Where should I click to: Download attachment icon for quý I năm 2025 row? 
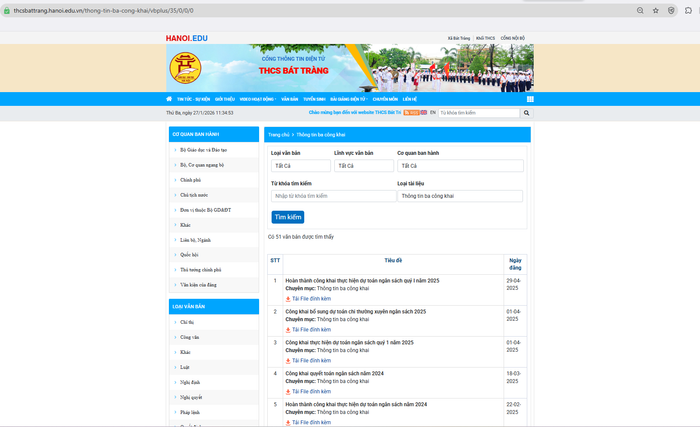(288, 299)
